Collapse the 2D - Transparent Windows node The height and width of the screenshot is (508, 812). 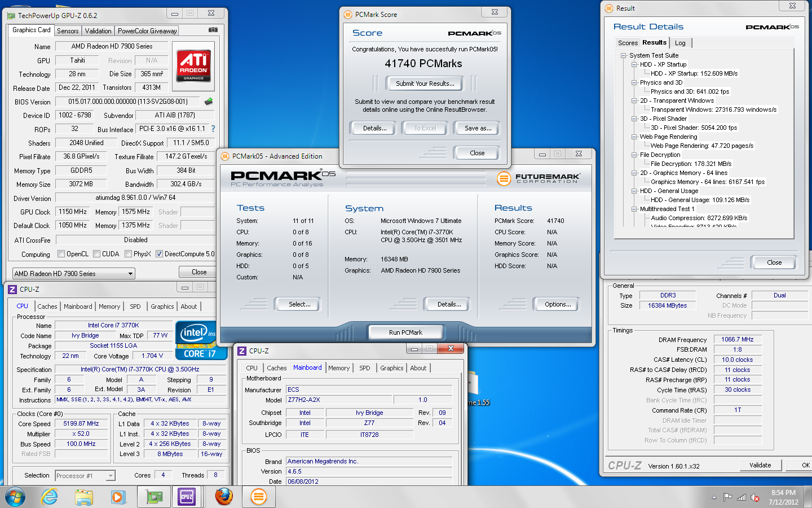coord(634,100)
